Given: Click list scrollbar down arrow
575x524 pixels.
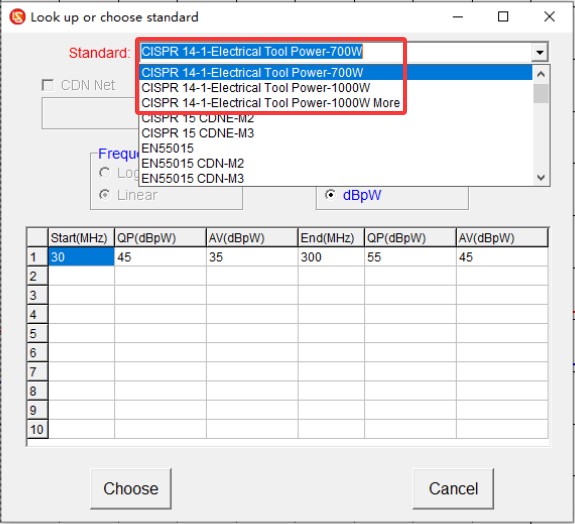Looking at the screenshot, I should [541, 177].
